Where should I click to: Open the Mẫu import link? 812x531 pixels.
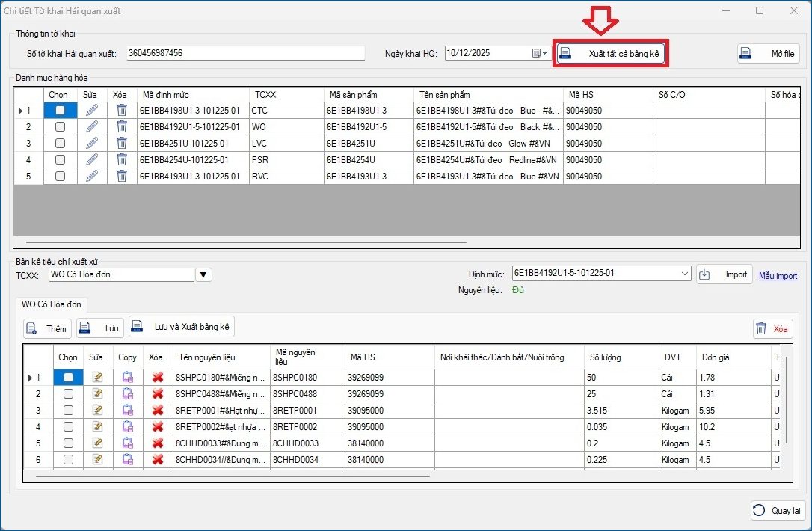coord(778,276)
